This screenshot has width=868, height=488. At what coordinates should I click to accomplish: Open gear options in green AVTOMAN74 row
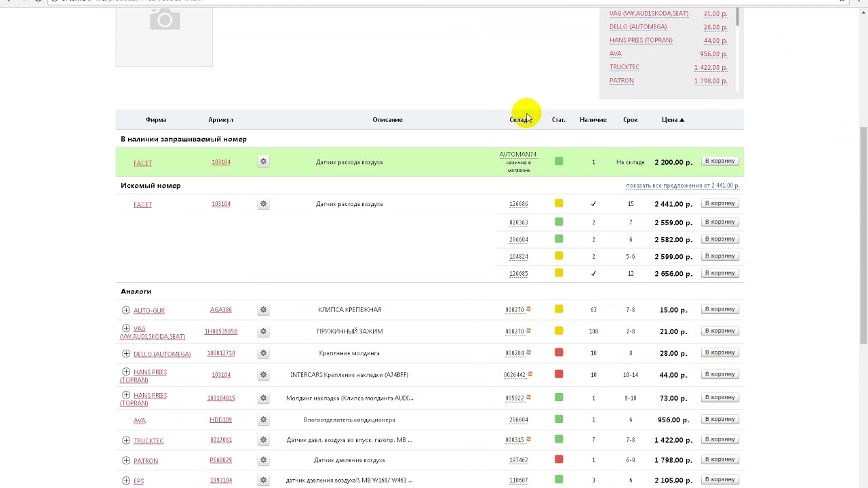click(x=263, y=162)
